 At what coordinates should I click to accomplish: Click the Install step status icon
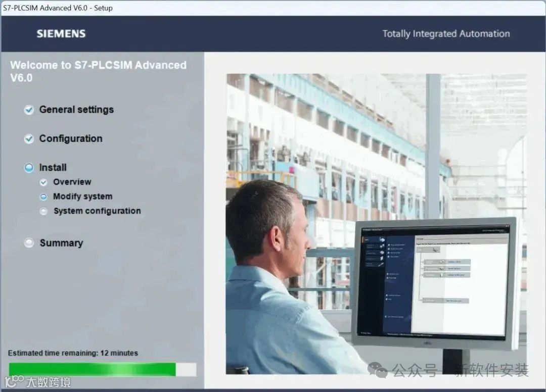(29, 168)
